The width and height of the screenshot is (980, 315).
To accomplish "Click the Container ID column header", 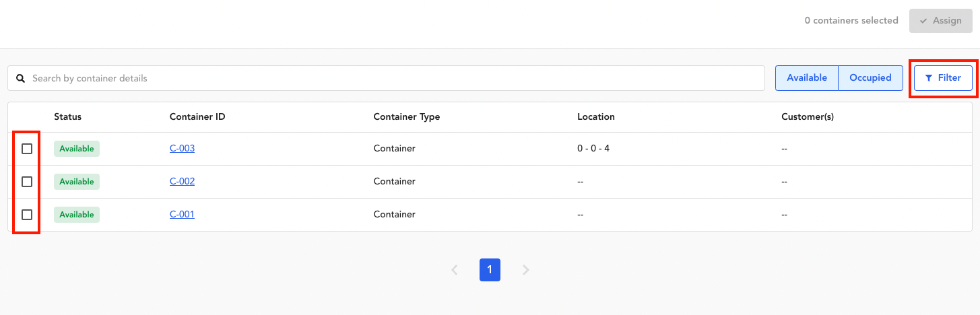I will coord(197,116).
